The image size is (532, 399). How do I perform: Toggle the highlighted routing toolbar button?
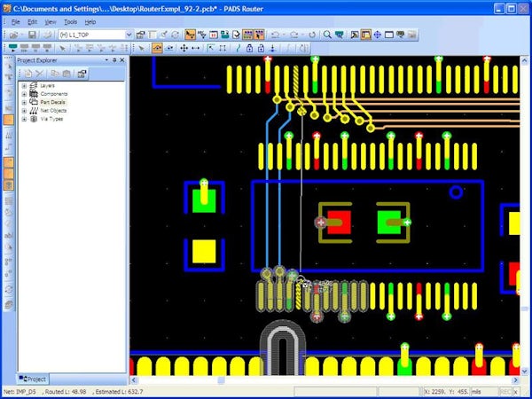point(190,35)
